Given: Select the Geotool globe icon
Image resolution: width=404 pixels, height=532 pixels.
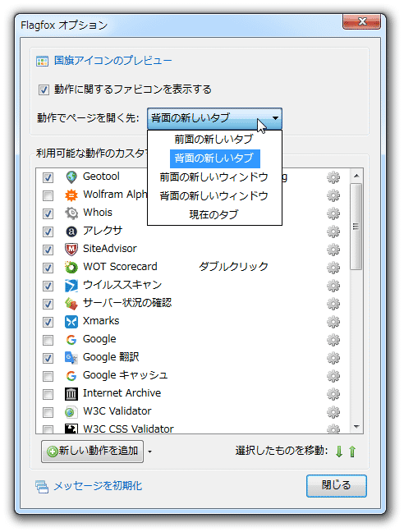Looking at the screenshot, I should [71, 177].
